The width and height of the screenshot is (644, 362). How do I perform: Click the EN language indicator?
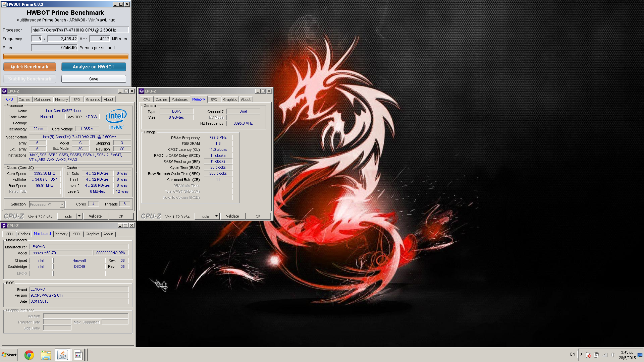click(x=573, y=354)
